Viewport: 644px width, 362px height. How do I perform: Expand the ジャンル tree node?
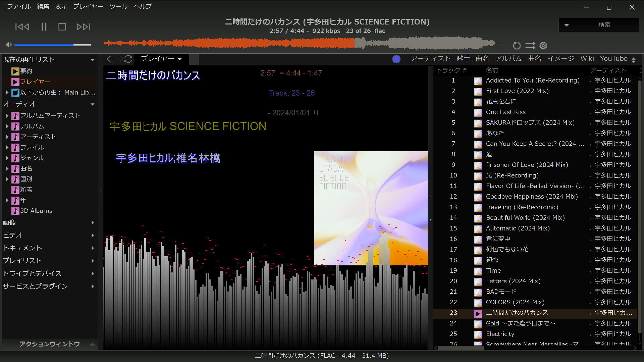pyautogui.click(x=7, y=158)
